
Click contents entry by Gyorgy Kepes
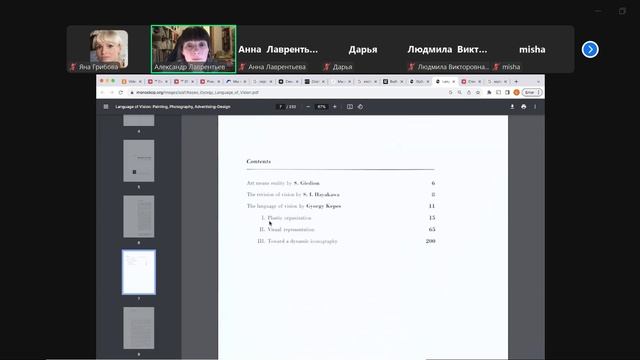[294, 206]
